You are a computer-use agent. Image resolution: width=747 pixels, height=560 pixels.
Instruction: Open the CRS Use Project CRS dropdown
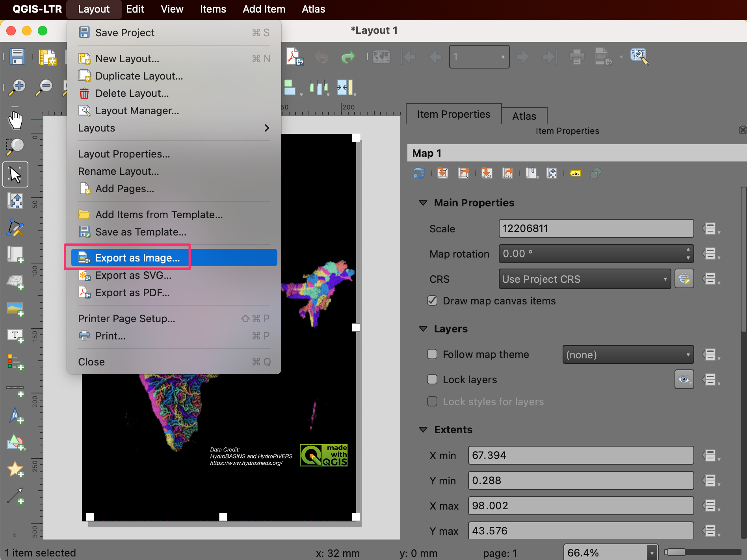[x=584, y=279]
